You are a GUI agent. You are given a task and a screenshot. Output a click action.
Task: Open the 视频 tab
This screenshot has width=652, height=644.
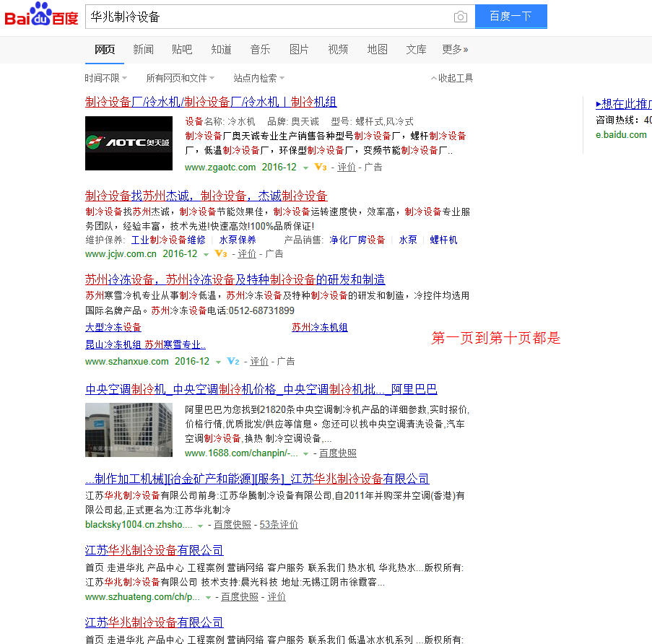[338, 50]
